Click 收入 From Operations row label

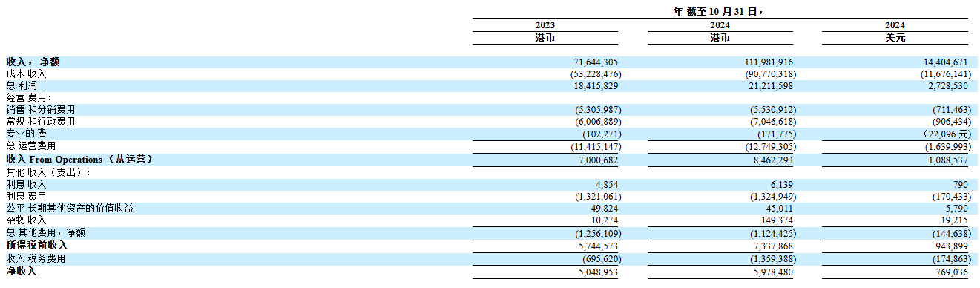79,158
